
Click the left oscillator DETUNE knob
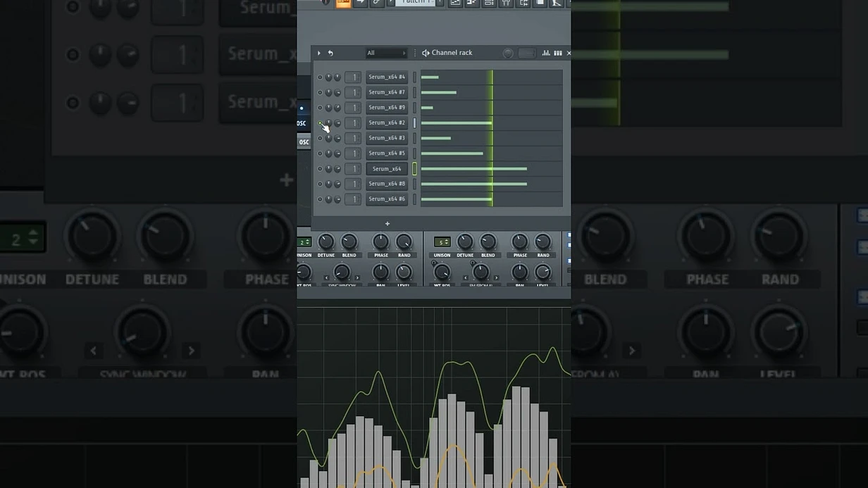tap(326, 242)
